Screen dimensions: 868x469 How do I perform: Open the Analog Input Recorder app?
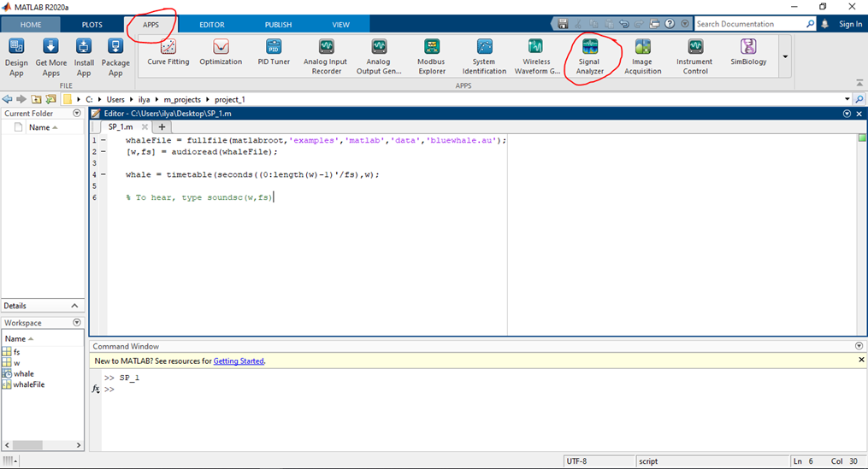click(x=326, y=57)
